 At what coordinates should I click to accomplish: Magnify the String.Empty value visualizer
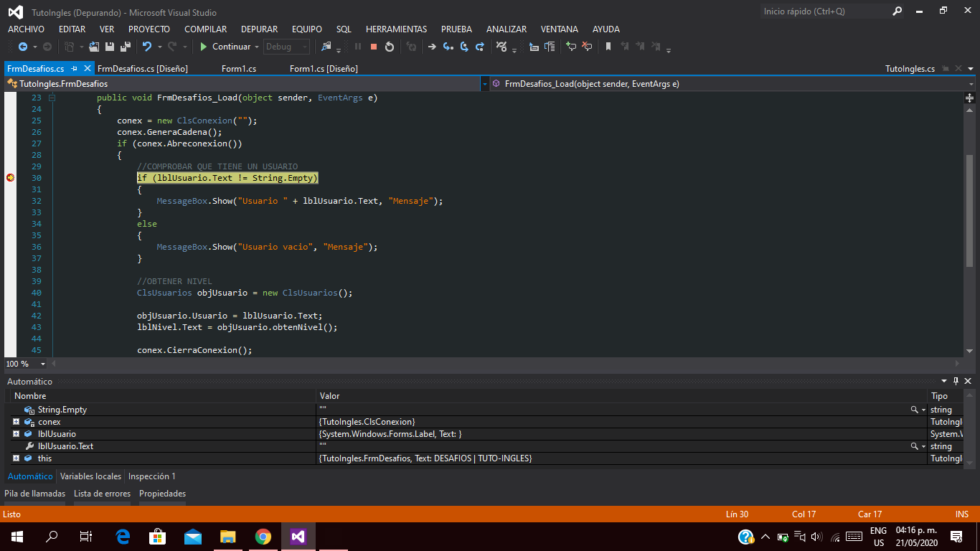coord(915,410)
